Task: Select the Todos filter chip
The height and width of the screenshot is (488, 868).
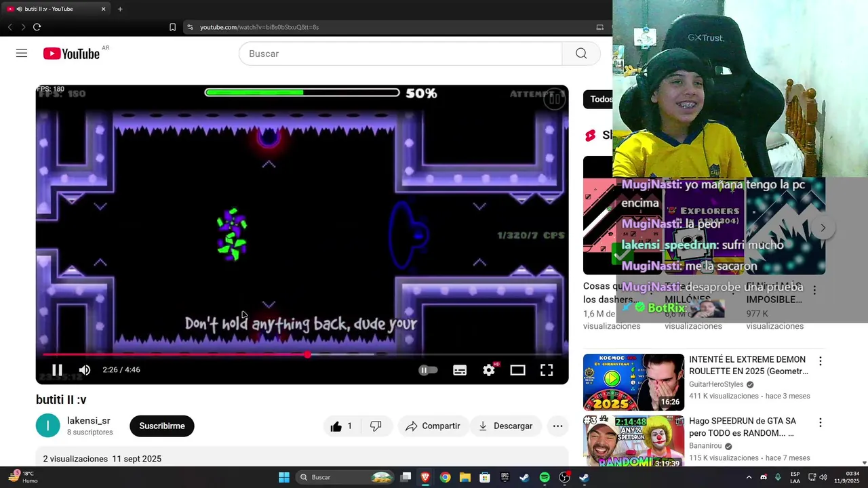Action: click(599, 99)
